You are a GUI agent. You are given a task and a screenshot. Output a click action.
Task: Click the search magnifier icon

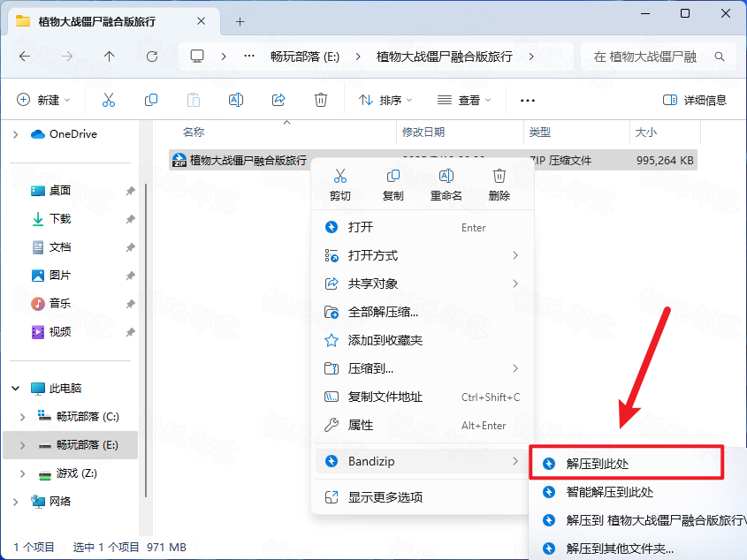pos(720,57)
